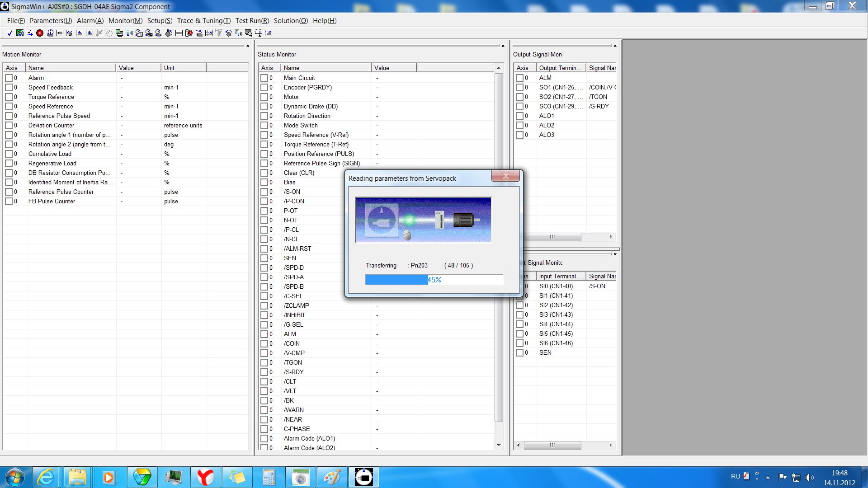The image size is (868, 488).
Task: Open the Parameters menu
Action: point(51,21)
